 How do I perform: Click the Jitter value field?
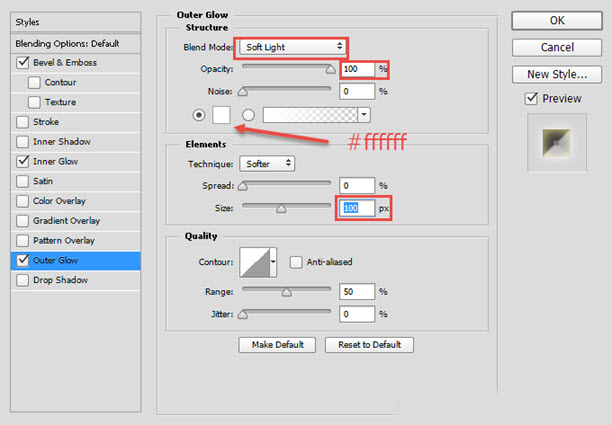357,314
